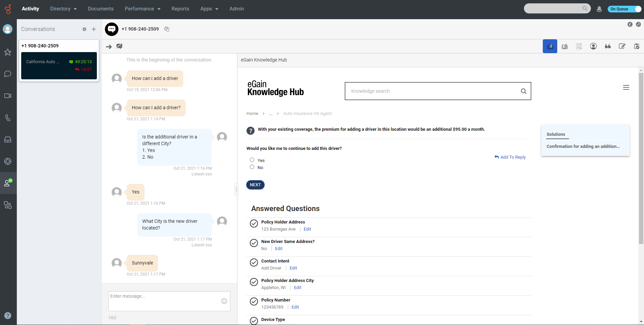This screenshot has height=325, width=644.
Task: Select the No radio button
Action: tap(252, 167)
